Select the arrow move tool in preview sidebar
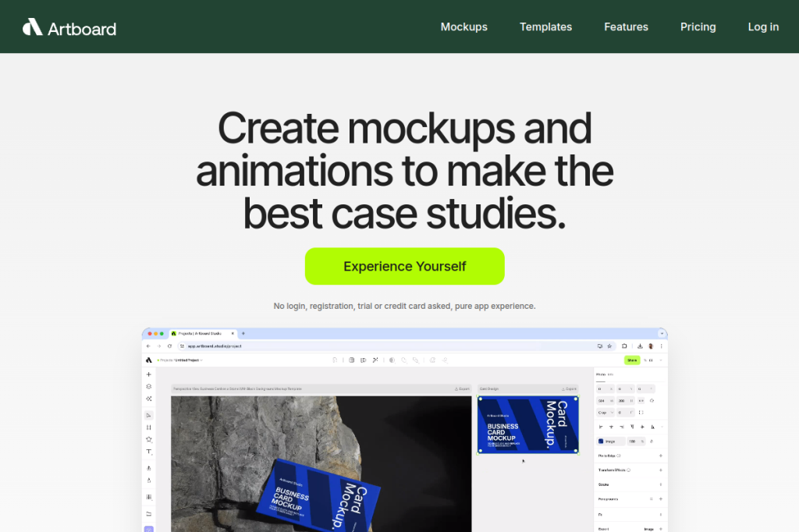The image size is (799, 532). [149, 415]
